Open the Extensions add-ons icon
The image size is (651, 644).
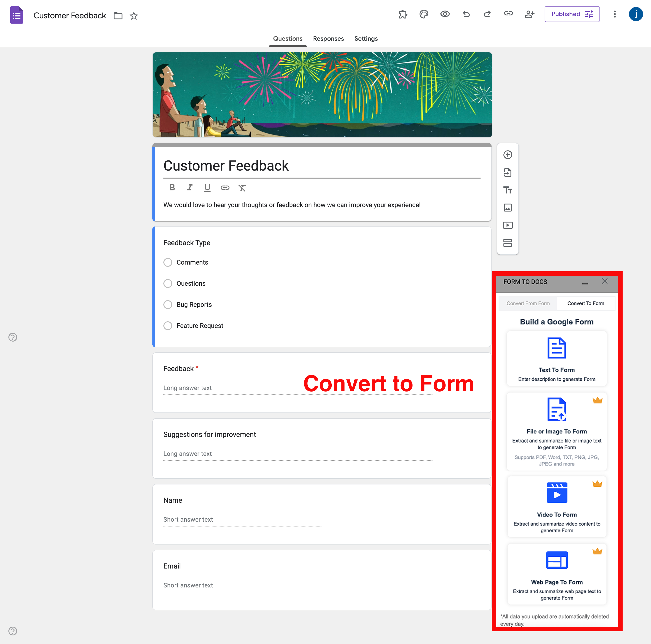(403, 14)
